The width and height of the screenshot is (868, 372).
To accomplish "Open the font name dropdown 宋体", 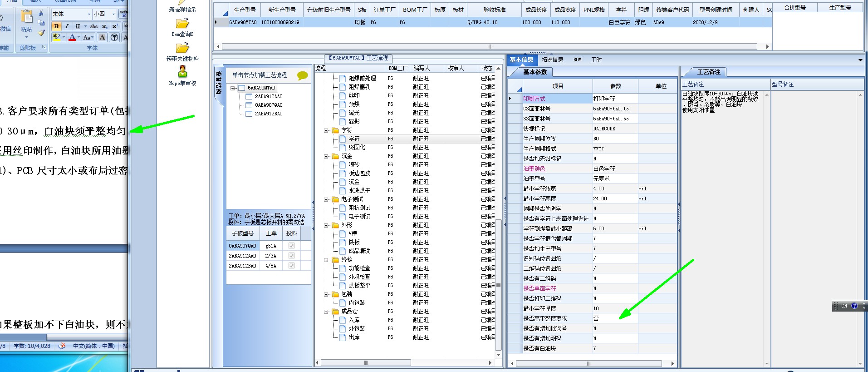I will point(89,14).
